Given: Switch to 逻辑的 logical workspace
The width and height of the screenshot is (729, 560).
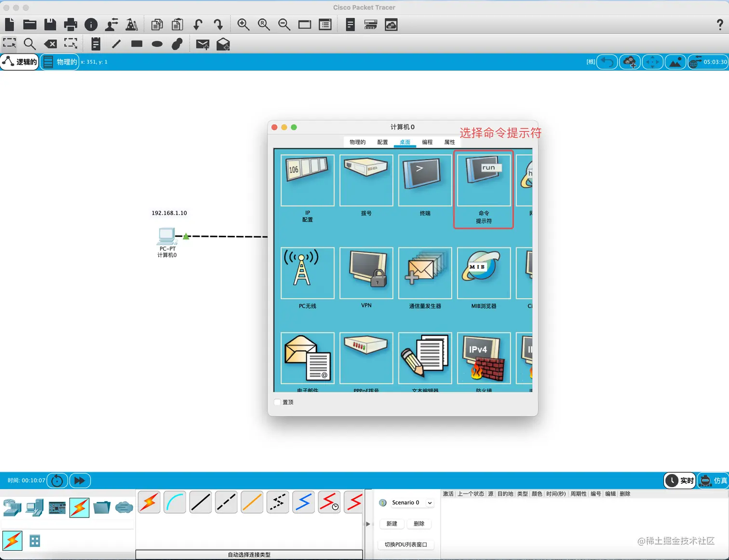Looking at the screenshot, I should pyautogui.click(x=19, y=62).
